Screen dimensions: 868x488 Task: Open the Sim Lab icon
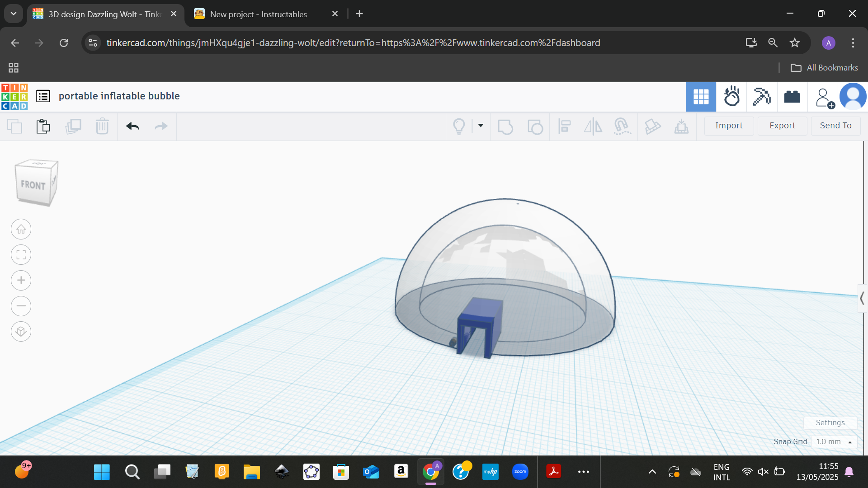(731, 97)
